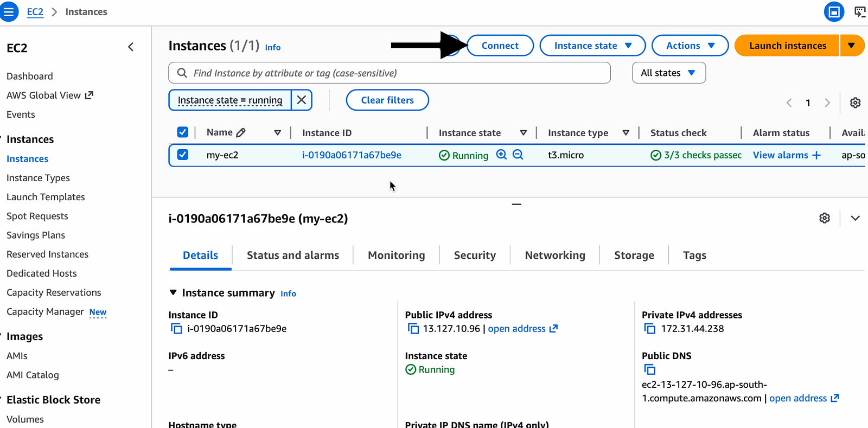Open AMI Catalog in the sidebar
868x428 pixels.
click(33, 375)
